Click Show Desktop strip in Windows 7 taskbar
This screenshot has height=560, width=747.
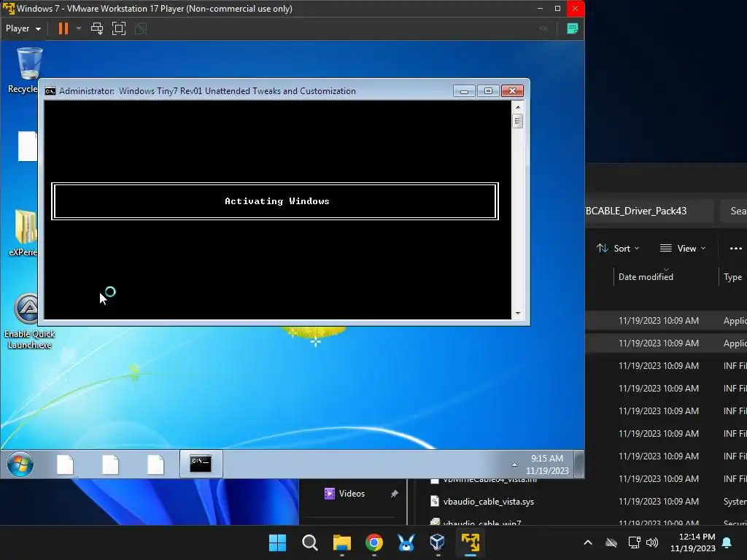[578, 464]
